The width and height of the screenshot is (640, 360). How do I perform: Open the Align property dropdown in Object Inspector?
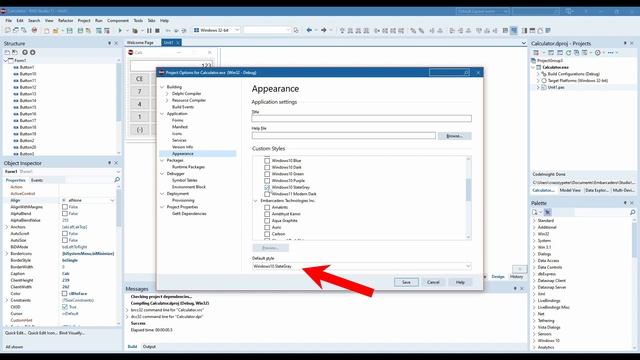coord(112,200)
